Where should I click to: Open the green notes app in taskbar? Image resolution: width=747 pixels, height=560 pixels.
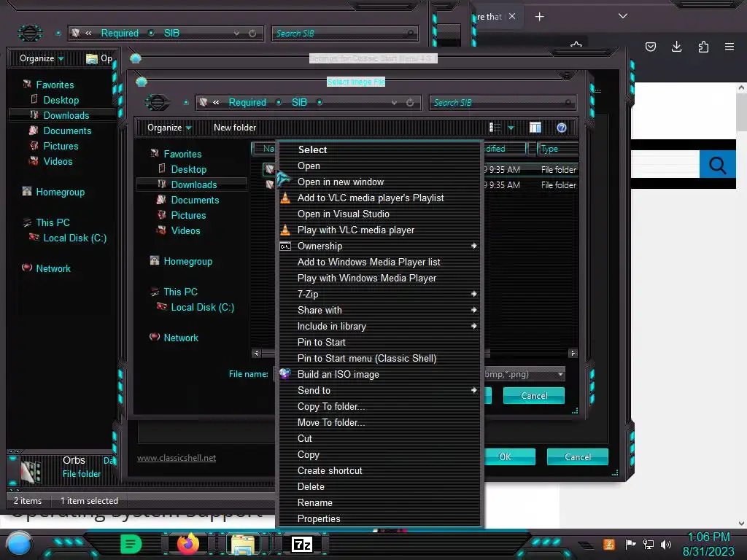131,544
